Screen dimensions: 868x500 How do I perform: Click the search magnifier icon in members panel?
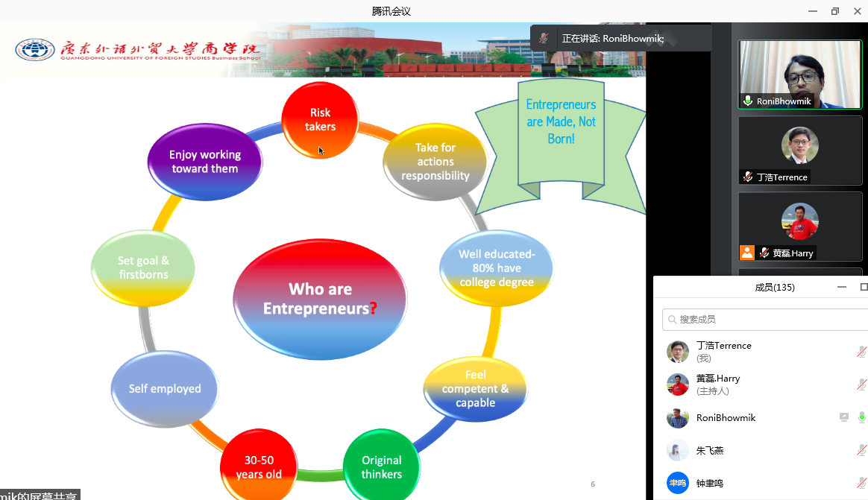click(673, 320)
